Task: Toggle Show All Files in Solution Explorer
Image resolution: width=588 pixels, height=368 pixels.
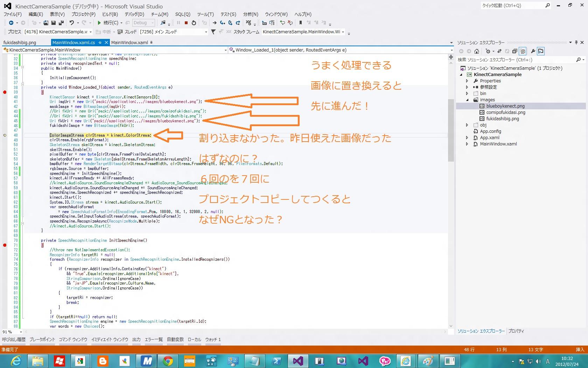Action: point(523,51)
